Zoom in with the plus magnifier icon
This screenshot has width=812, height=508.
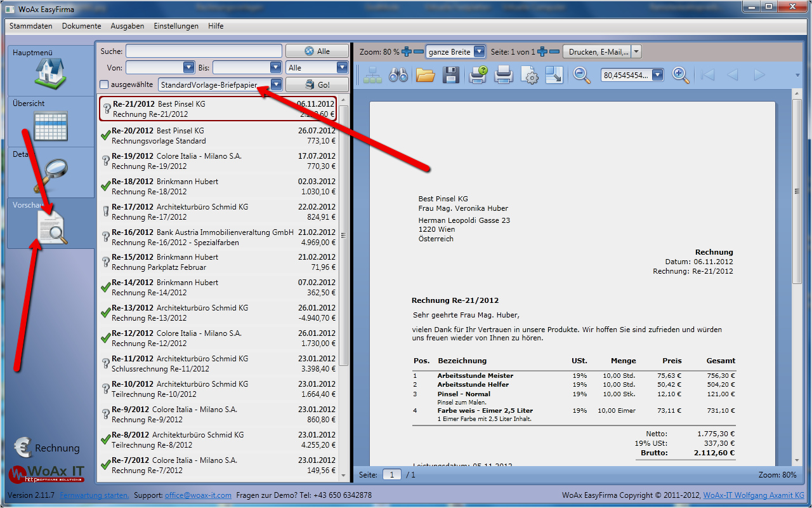(x=679, y=75)
